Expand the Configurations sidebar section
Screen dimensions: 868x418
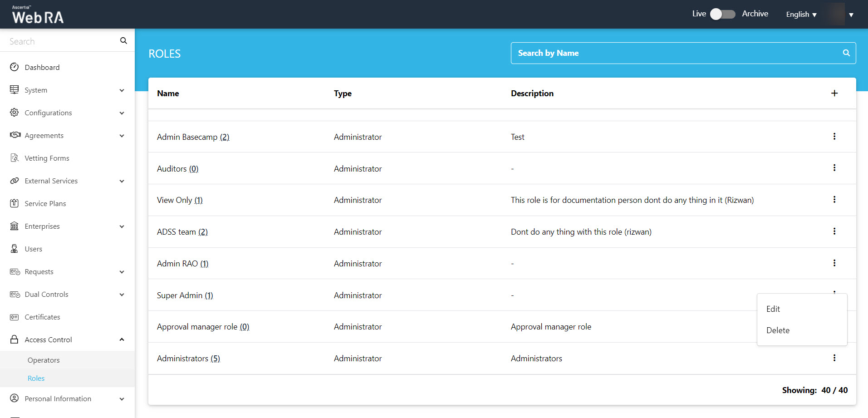pyautogui.click(x=122, y=113)
